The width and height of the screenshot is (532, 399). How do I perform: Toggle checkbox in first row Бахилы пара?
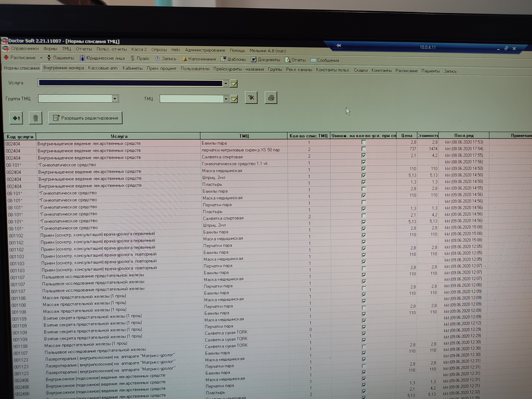(364, 142)
